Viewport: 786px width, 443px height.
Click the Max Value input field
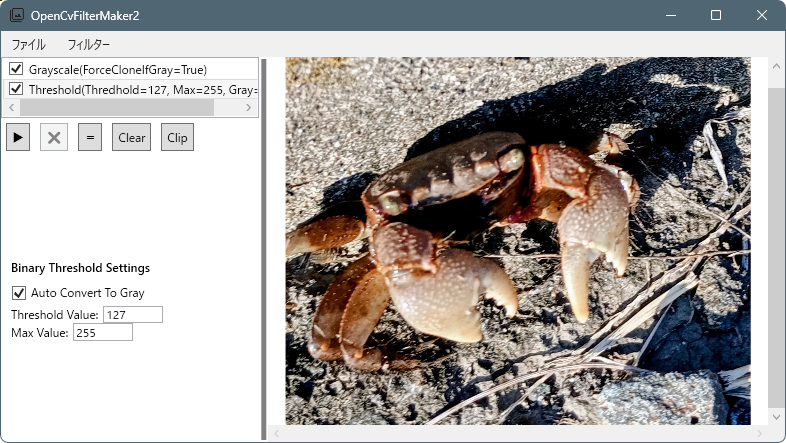tap(102, 332)
